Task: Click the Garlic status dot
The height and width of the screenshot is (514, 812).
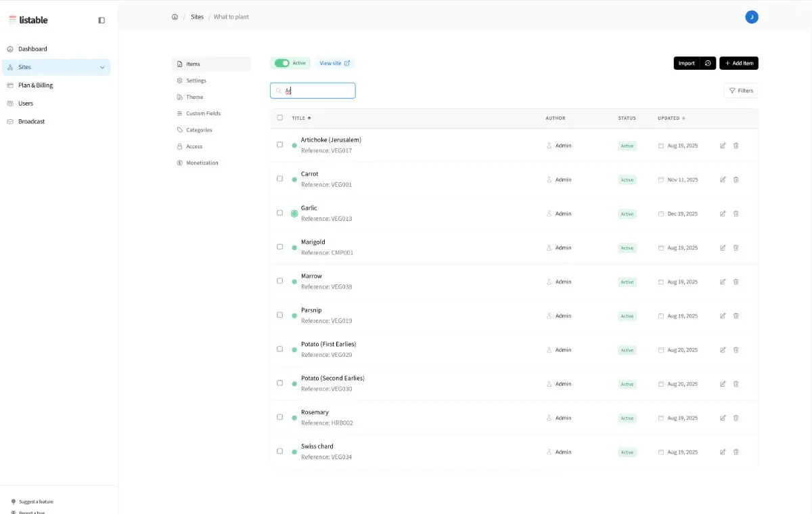Action: tap(294, 213)
